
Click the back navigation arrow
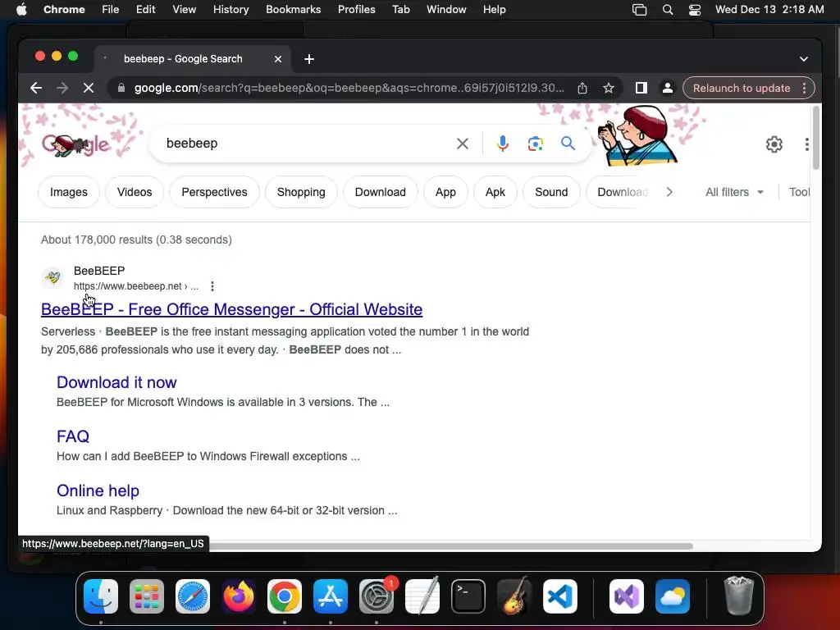[x=36, y=88]
